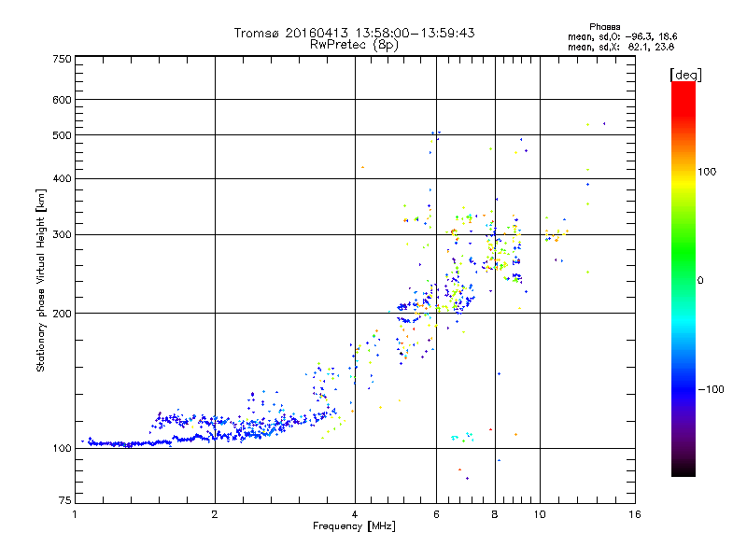Click the colorbar tick label '-100'
This screenshot has width=747, height=560.
(711, 389)
